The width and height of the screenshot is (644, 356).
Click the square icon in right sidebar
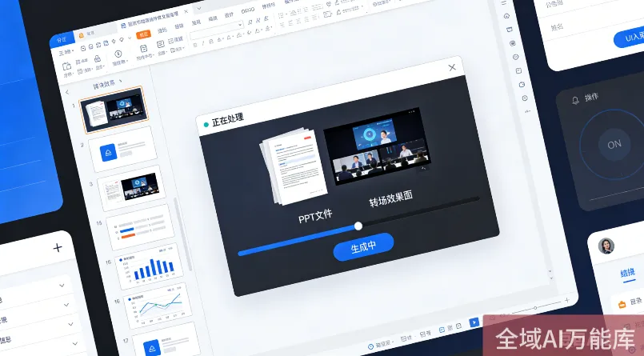518,70
